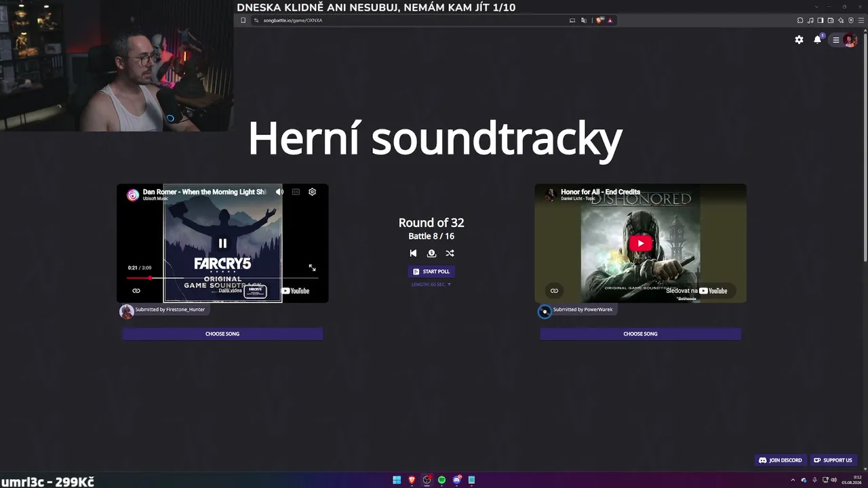Image resolution: width=868 pixels, height=488 pixels.
Task: Choose the Dishonored song
Action: [x=641, y=333]
